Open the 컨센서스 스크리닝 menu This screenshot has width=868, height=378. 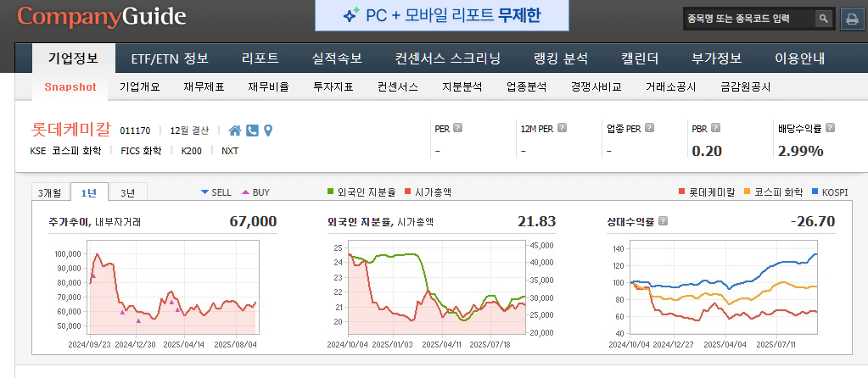pyautogui.click(x=448, y=58)
